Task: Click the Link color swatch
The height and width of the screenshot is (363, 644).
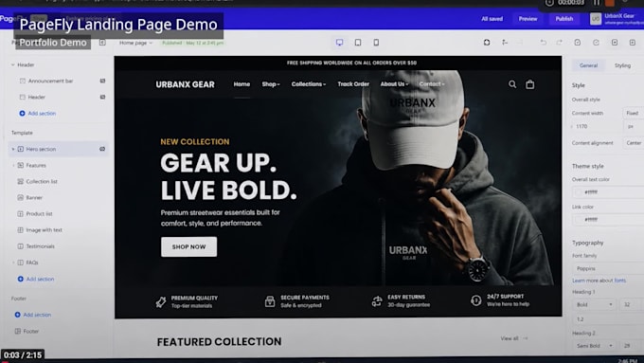Action: (x=579, y=220)
